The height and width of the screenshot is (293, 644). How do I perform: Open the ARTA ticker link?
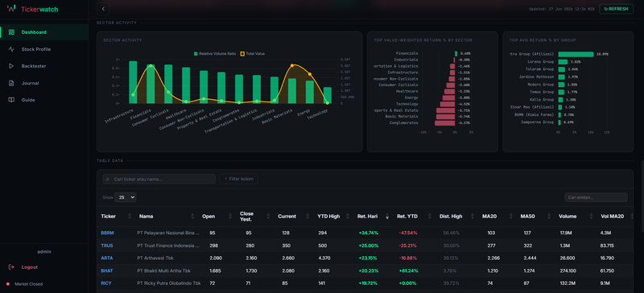click(x=107, y=258)
